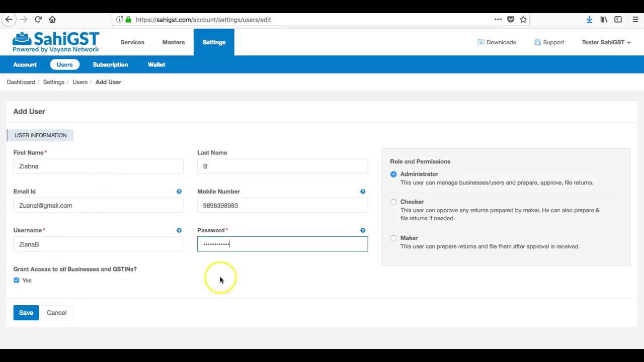Go to Users breadcrumb
Image resolution: width=644 pixels, height=362 pixels.
tap(79, 82)
